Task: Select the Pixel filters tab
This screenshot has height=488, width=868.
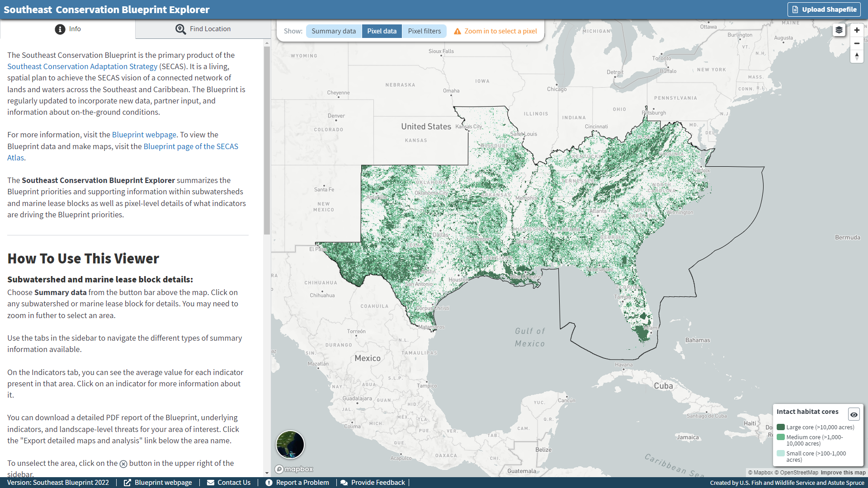Action: pyautogui.click(x=424, y=31)
